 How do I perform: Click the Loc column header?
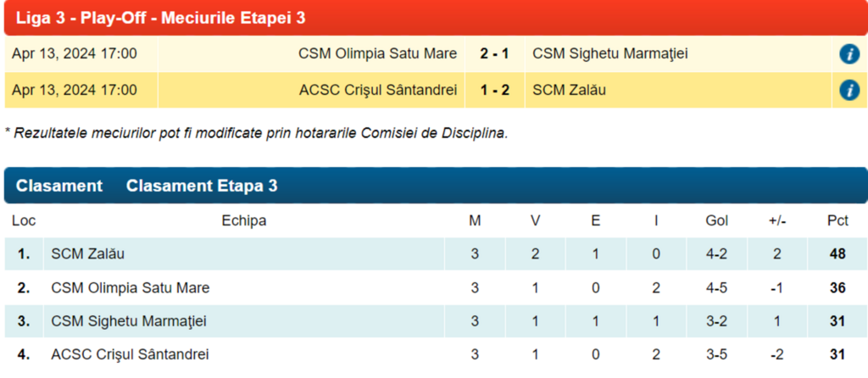click(24, 221)
